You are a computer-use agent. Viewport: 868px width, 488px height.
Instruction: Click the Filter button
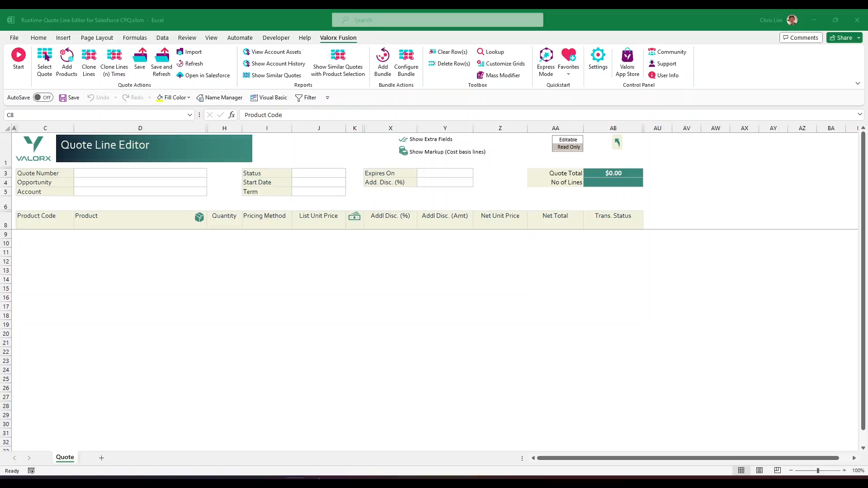[x=306, y=98]
